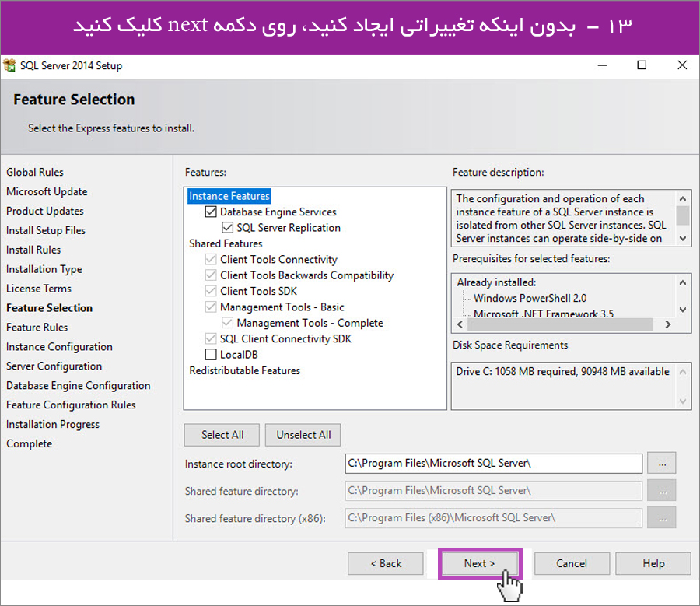Go back with the Back button
The height and width of the screenshot is (606, 700).
(x=386, y=563)
